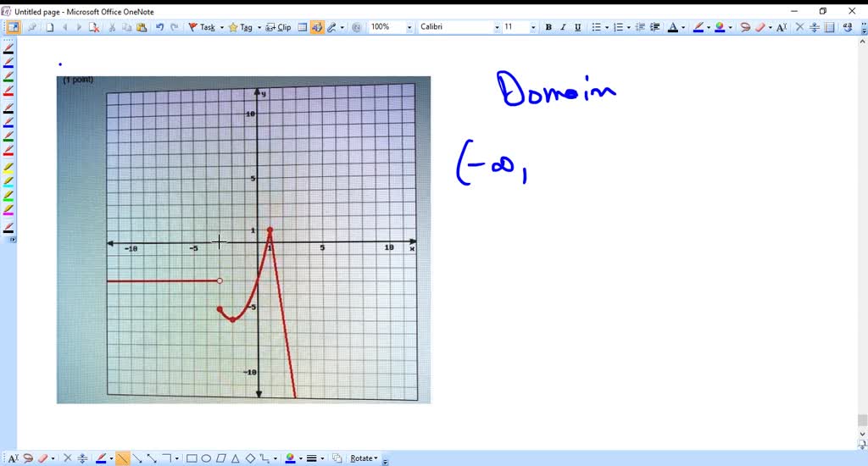868x466 pixels.
Task: Toggle the Full Page View icon at toolbar start
Action: point(12,27)
